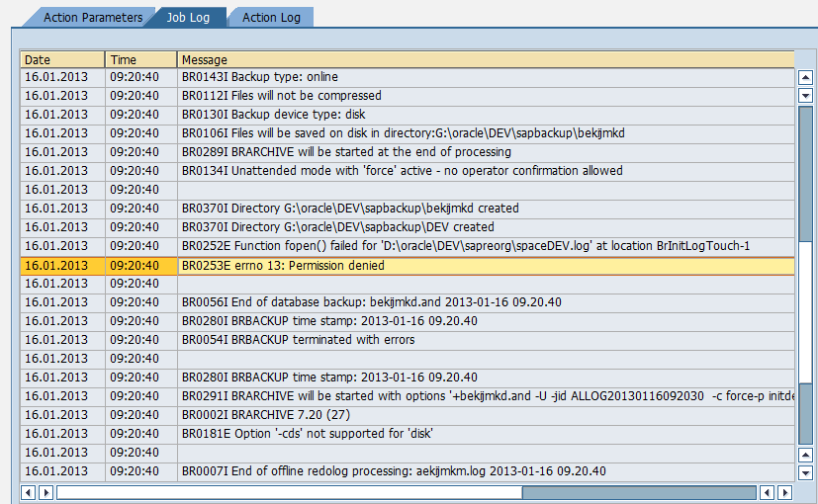Click highlighted time cell of 'Permission denied' row
The width and height of the screenshot is (818, 504).
pos(141,266)
